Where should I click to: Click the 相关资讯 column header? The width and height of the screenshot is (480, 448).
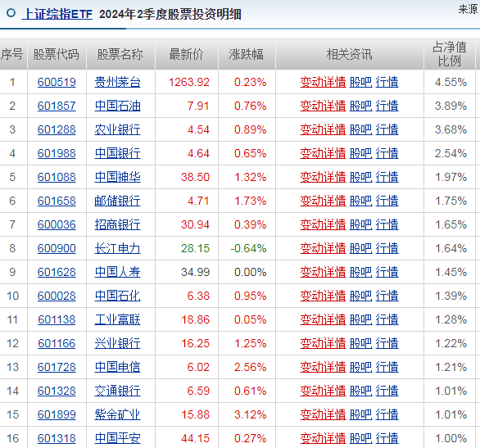point(349,55)
